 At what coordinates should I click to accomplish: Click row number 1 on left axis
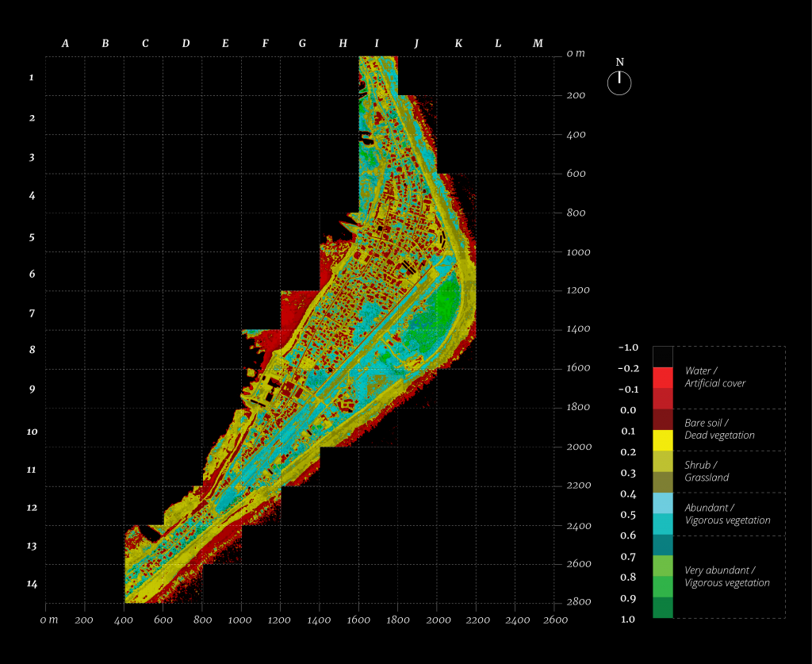[x=32, y=78]
